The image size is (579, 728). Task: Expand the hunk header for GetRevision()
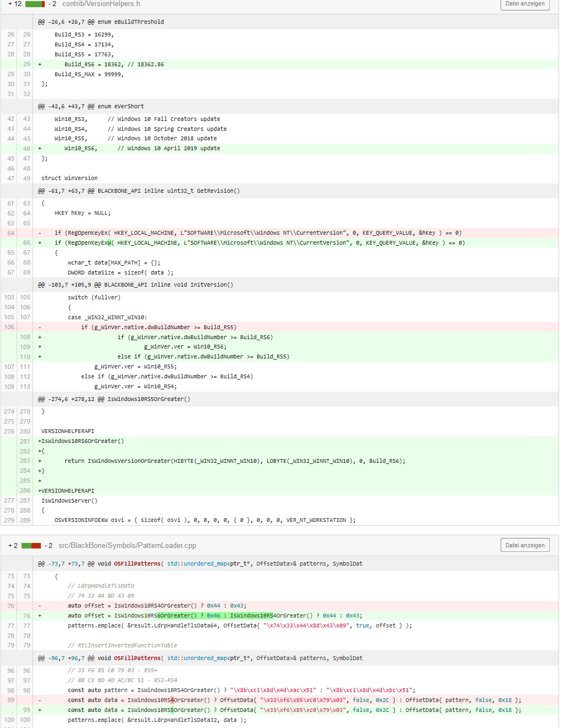(138, 191)
